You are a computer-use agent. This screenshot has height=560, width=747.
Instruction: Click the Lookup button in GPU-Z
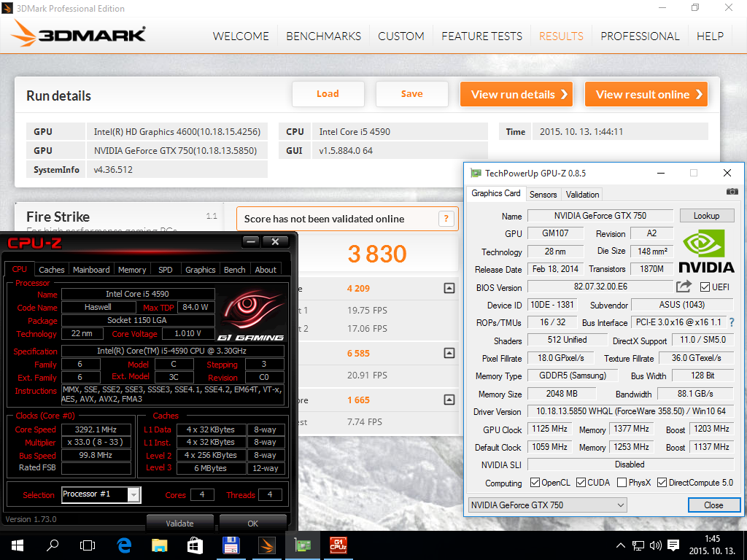pos(706,216)
